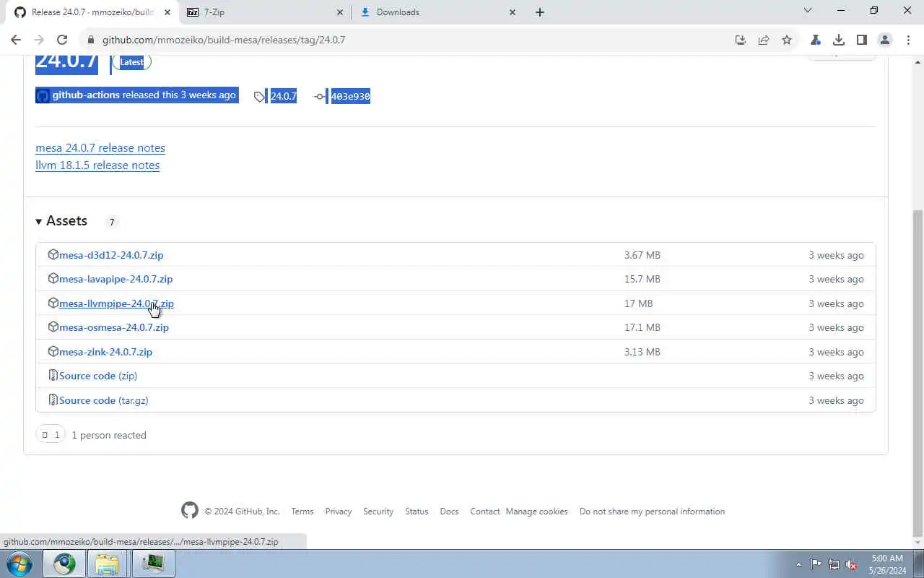Click the share page icon
Screen dimensions: 924x578
click(x=764, y=40)
